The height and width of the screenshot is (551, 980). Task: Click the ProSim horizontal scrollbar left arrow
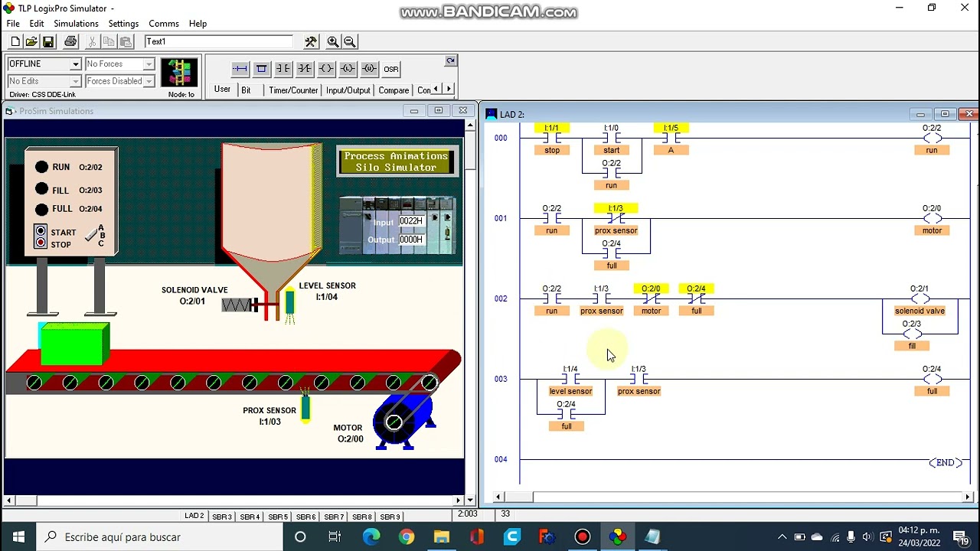pos(9,500)
